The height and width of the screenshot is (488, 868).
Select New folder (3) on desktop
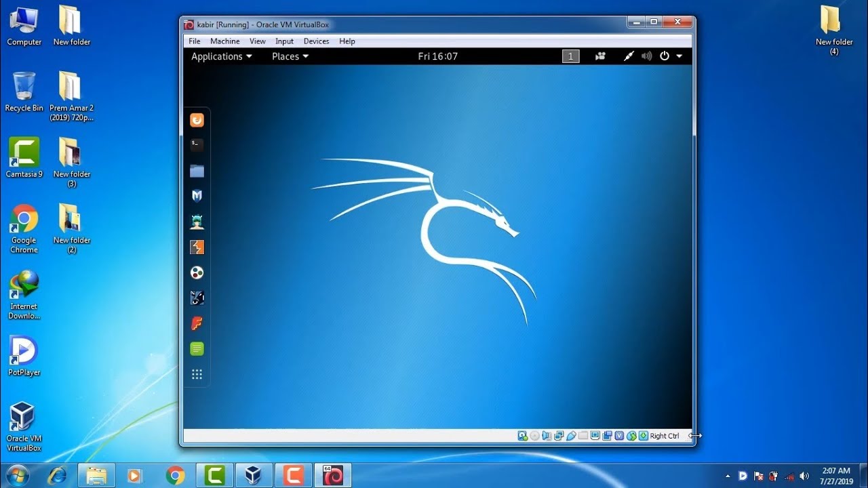(x=72, y=162)
